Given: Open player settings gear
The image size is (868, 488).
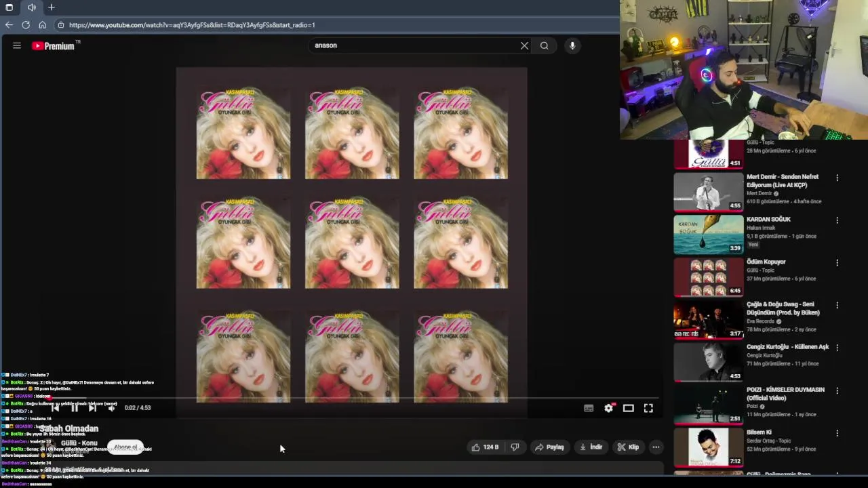Looking at the screenshot, I should 609,408.
